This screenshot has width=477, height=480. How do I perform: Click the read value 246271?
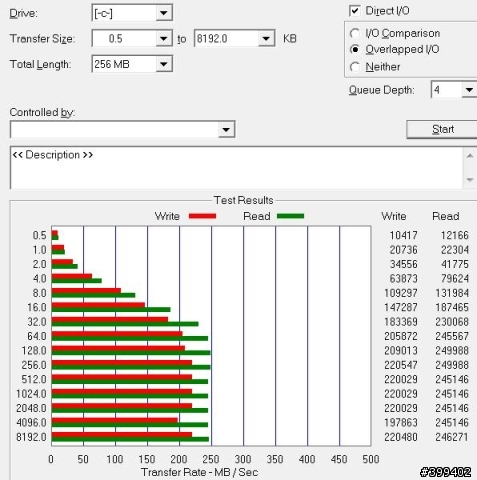pyautogui.click(x=452, y=437)
